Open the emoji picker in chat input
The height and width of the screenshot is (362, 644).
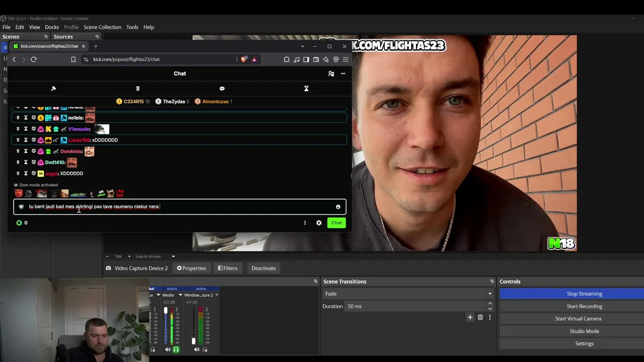[x=338, y=207]
